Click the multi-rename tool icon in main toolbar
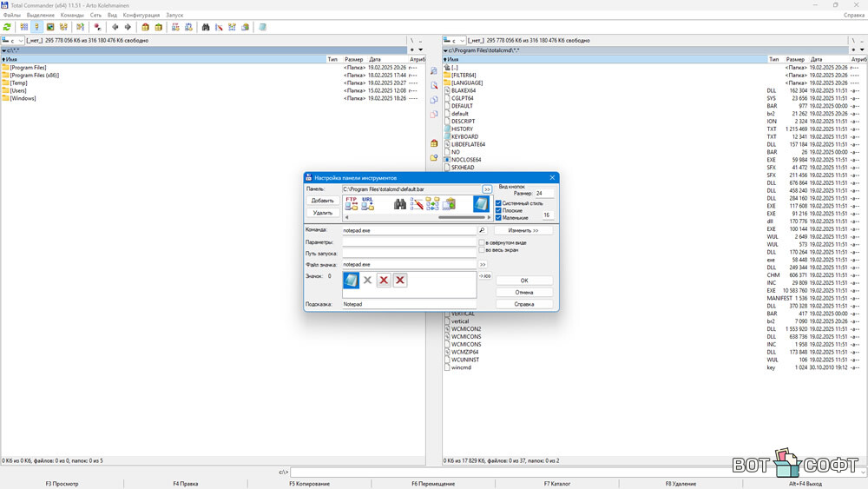868x489 pixels. [x=220, y=27]
